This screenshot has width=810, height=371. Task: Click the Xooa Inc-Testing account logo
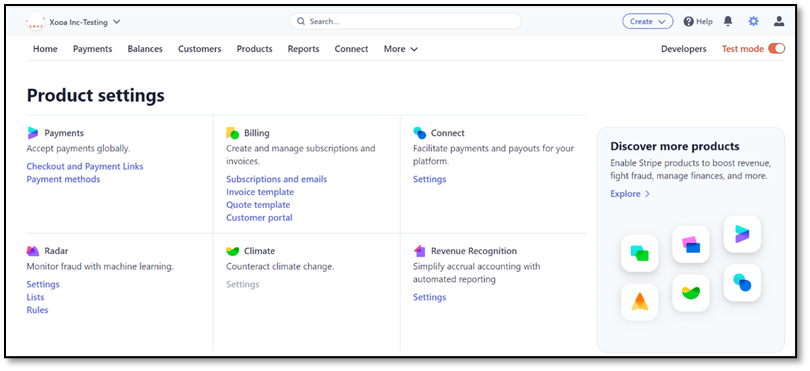[35, 22]
